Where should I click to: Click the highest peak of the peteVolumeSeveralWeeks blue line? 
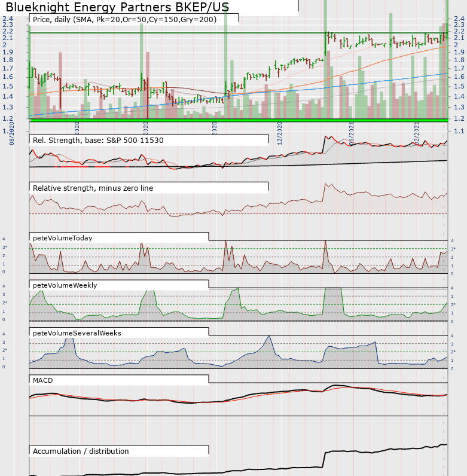[269, 336]
